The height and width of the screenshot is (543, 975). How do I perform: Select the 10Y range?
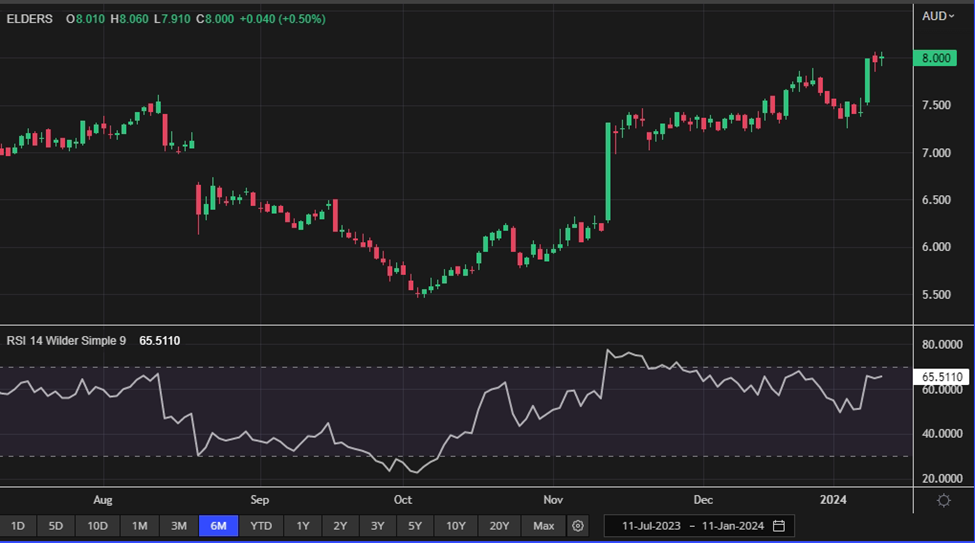tap(455, 526)
